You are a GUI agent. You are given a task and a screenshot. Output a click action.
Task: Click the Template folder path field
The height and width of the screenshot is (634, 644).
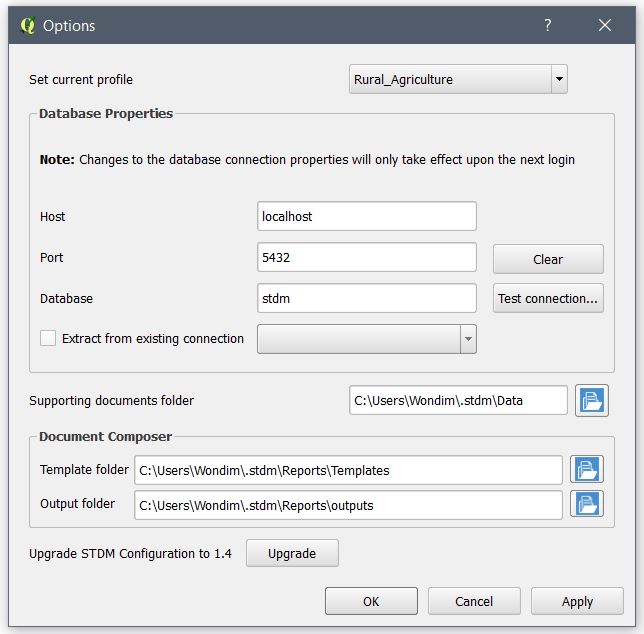348,470
